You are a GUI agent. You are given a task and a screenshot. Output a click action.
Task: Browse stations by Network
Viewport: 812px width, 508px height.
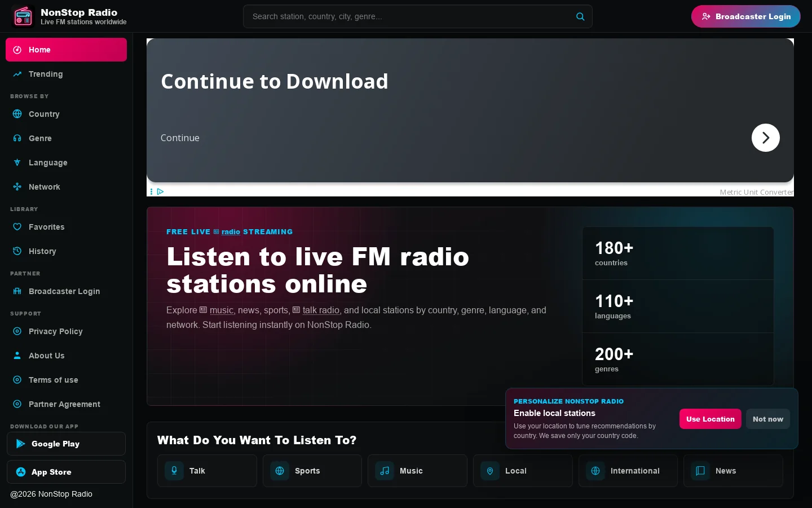66,187
